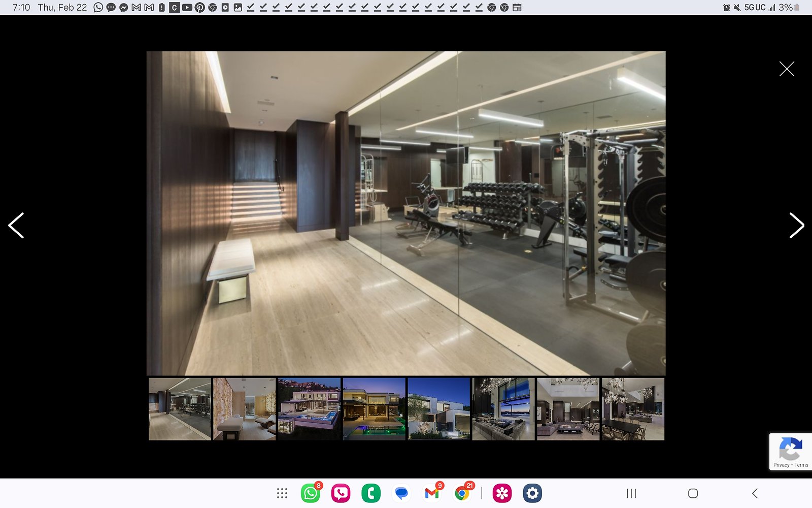Open the app drawer grid icon
The width and height of the screenshot is (812, 508).
pyautogui.click(x=282, y=493)
